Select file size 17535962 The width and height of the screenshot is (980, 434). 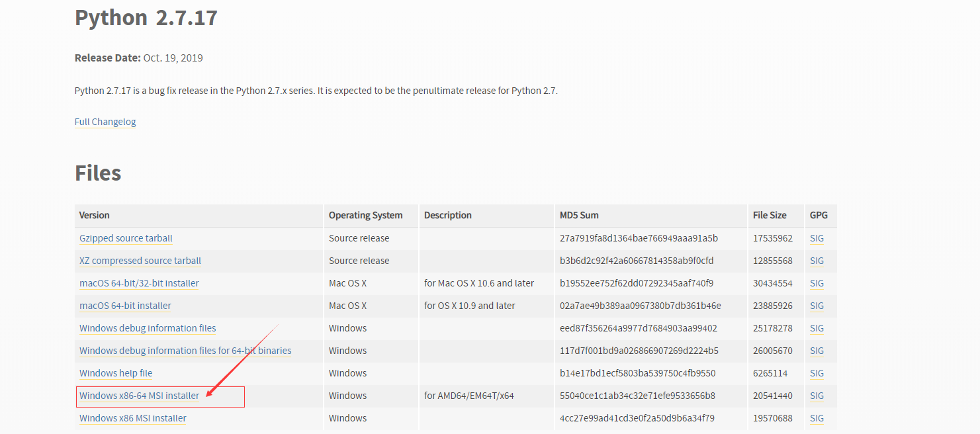click(x=773, y=238)
